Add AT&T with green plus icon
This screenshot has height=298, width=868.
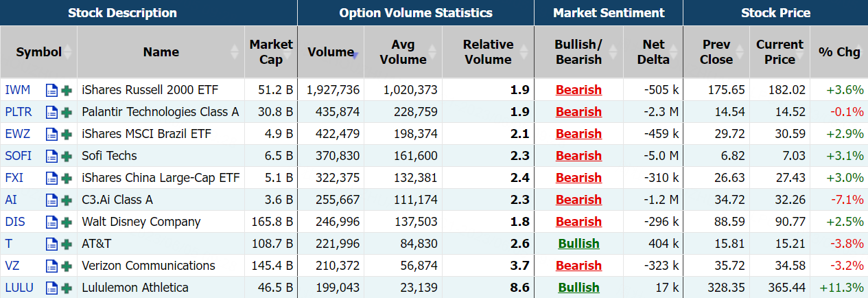[x=67, y=244]
